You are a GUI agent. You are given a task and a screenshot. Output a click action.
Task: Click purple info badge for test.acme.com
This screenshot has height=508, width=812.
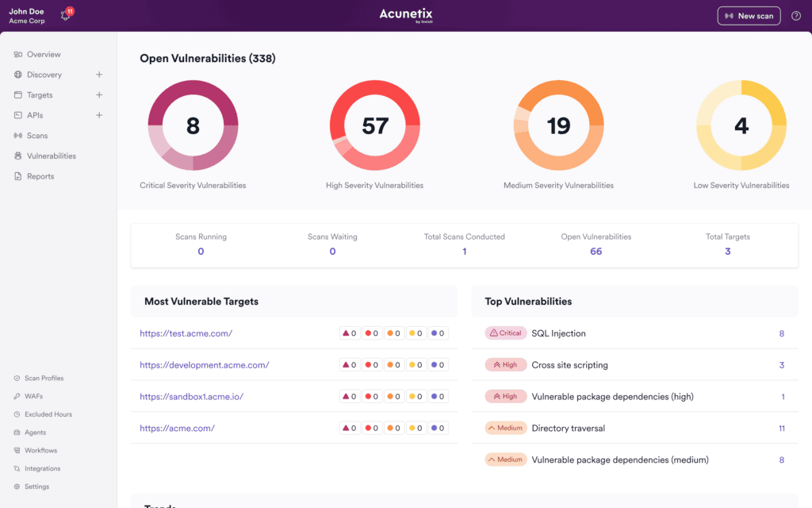coord(438,333)
